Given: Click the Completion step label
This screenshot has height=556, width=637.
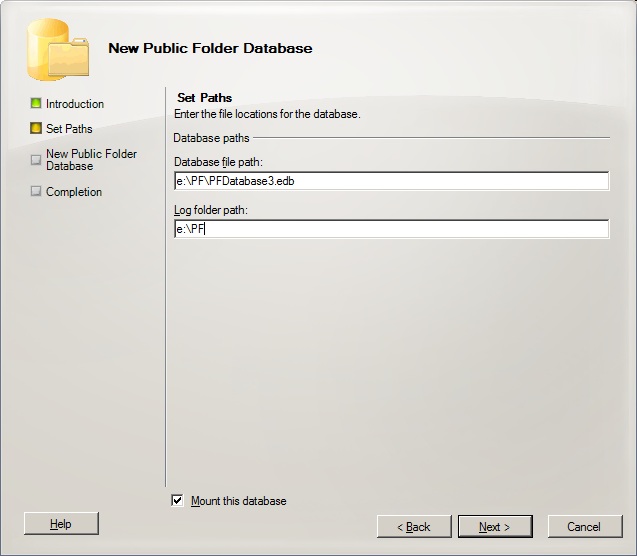Looking at the screenshot, I should click(74, 192).
